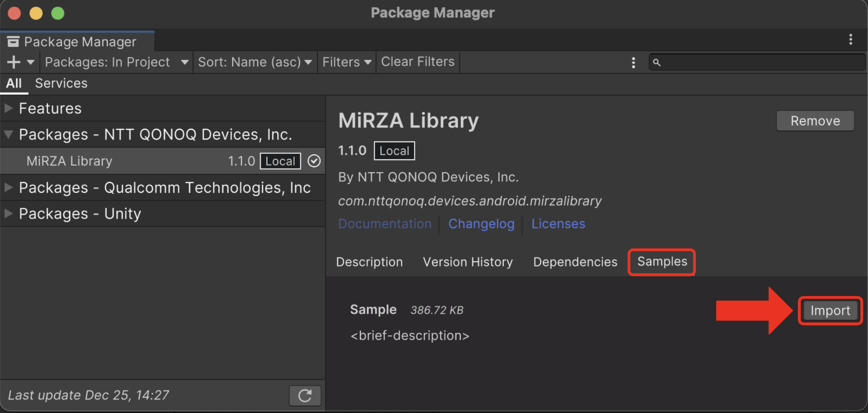Import the Sample
Screen dimensions: 868x413
click(830, 310)
